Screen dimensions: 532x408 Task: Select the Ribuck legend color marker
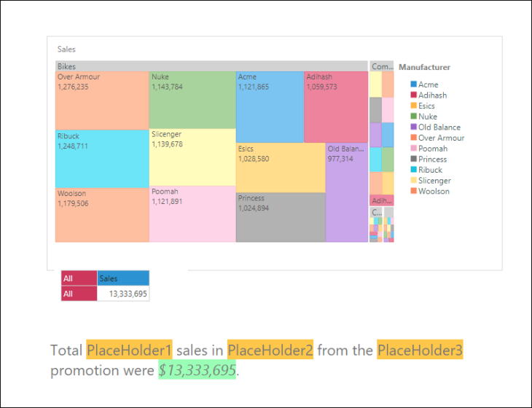tap(413, 170)
